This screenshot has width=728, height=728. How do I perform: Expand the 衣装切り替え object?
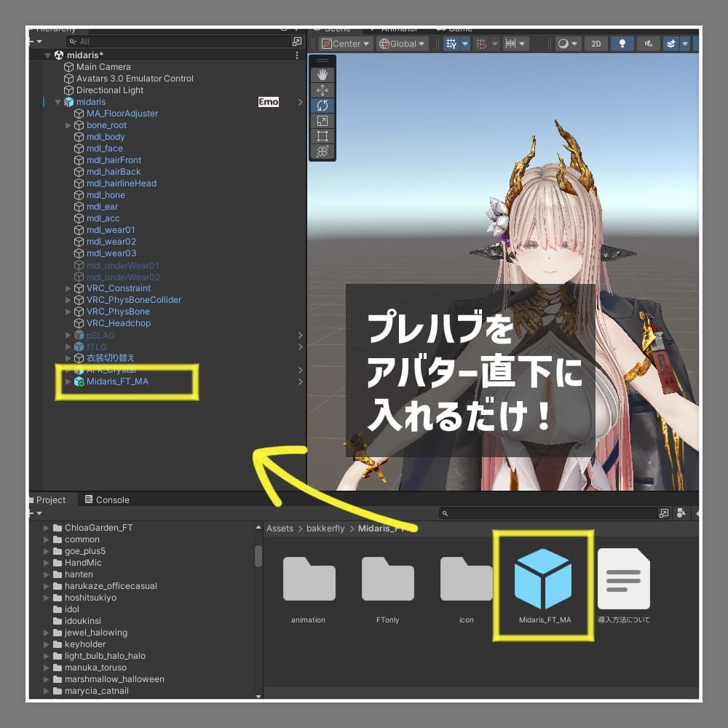68,358
